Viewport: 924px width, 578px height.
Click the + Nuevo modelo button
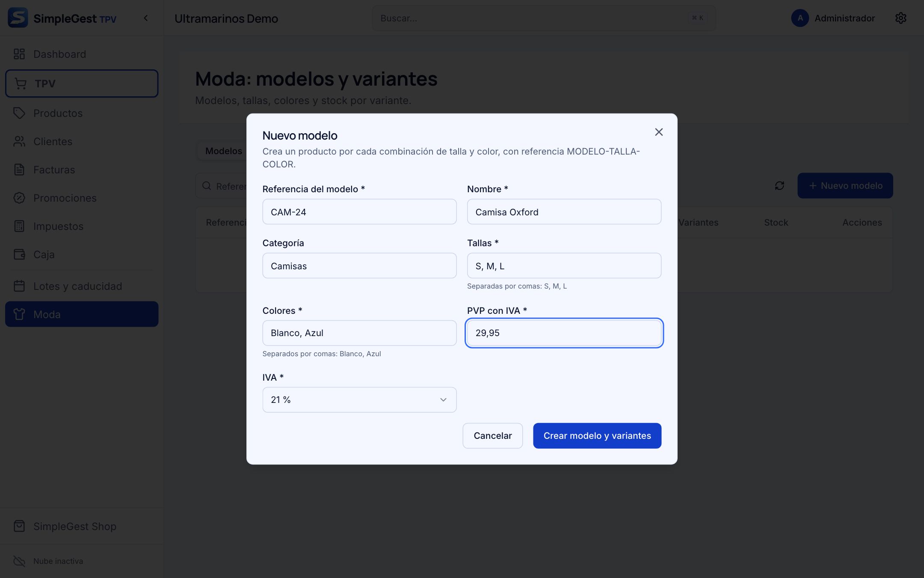pos(845,186)
